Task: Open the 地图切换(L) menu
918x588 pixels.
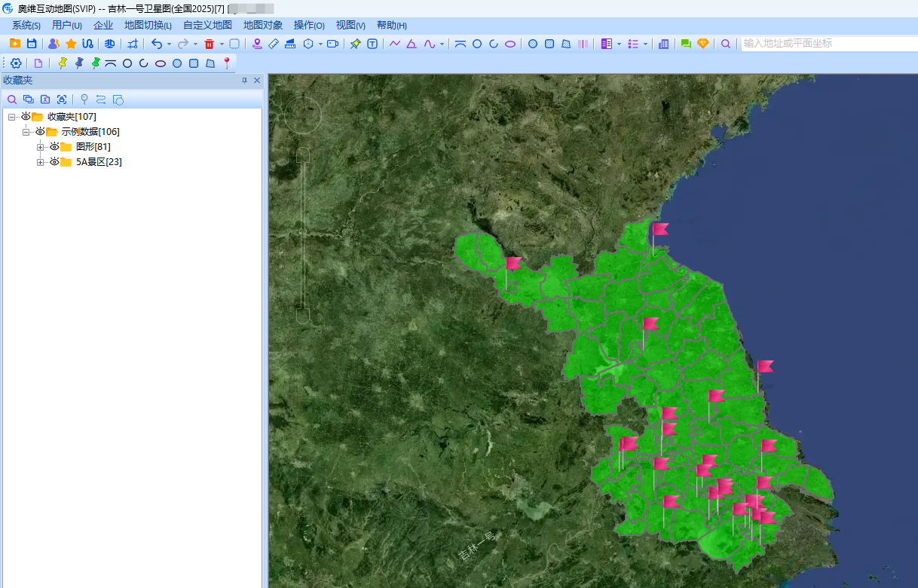Action: point(148,26)
